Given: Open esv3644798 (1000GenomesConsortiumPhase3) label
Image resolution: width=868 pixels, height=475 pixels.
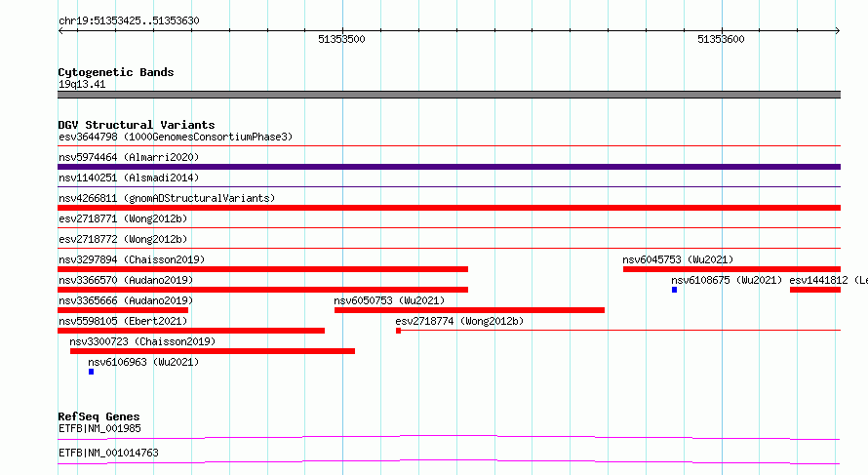Looking at the screenshot, I should tap(176, 137).
